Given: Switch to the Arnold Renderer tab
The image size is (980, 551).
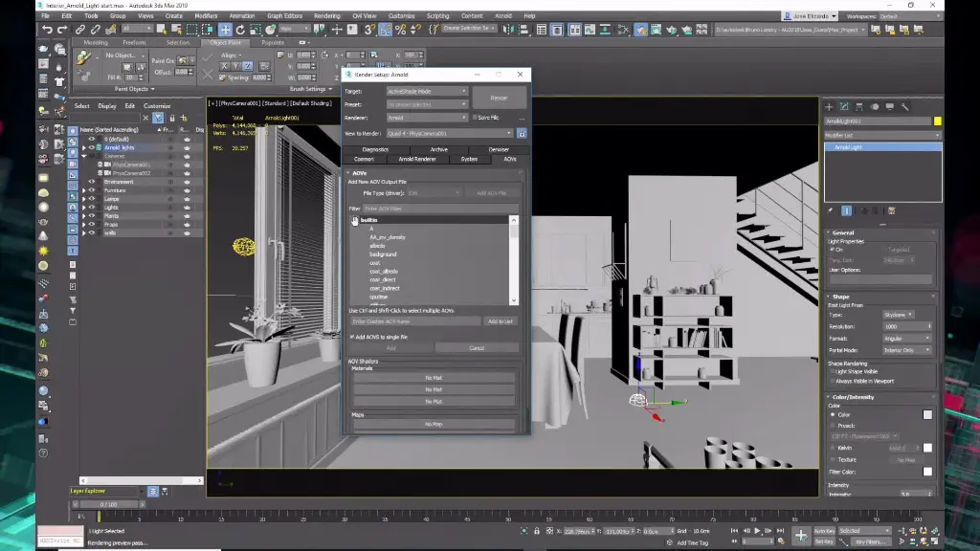Looking at the screenshot, I should [x=417, y=160].
